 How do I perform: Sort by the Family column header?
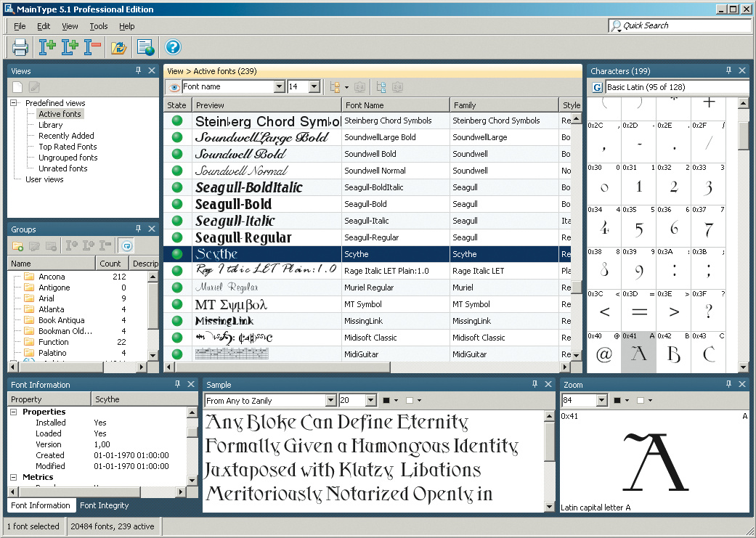504,105
